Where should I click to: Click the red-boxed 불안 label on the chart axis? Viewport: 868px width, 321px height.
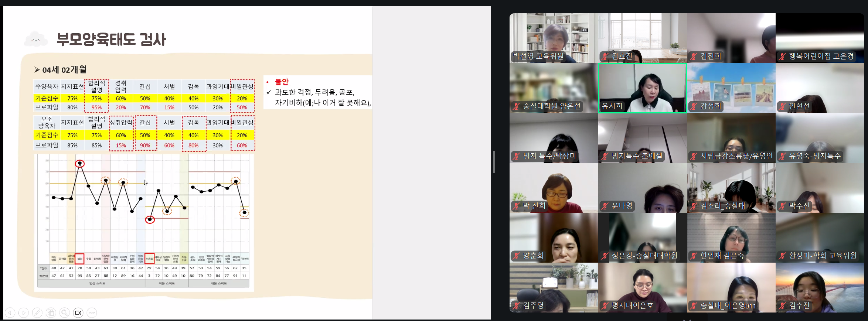click(x=79, y=259)
